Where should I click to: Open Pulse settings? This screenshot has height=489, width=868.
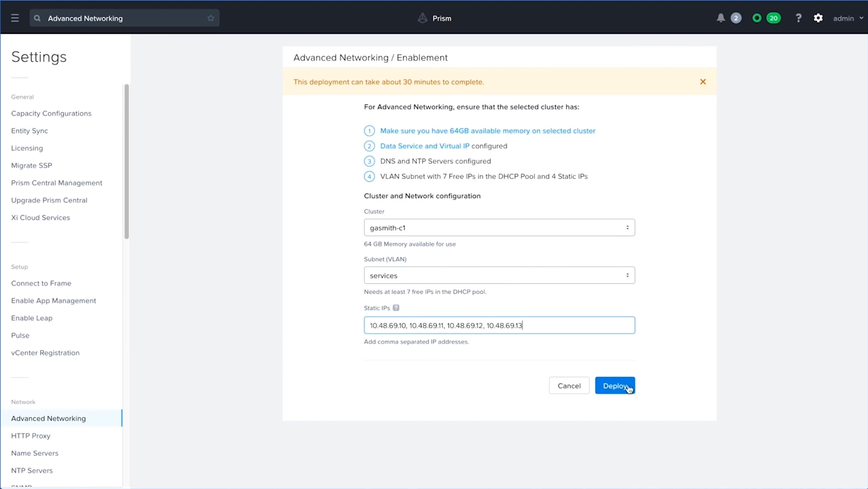[x=20, y=335]
